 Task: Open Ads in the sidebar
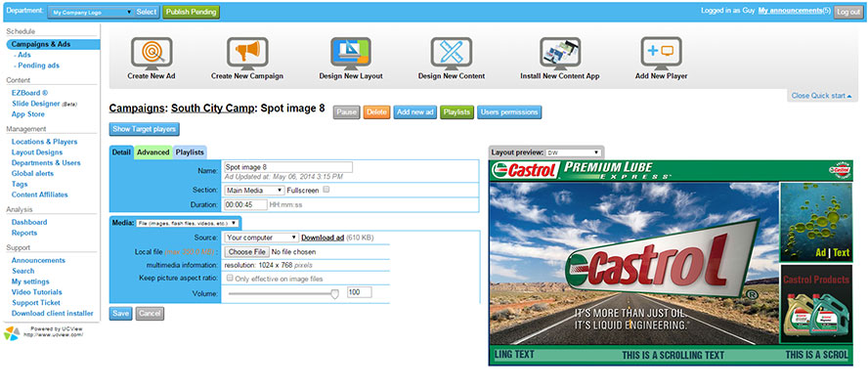pyautogui.click(x=24, y=55)
